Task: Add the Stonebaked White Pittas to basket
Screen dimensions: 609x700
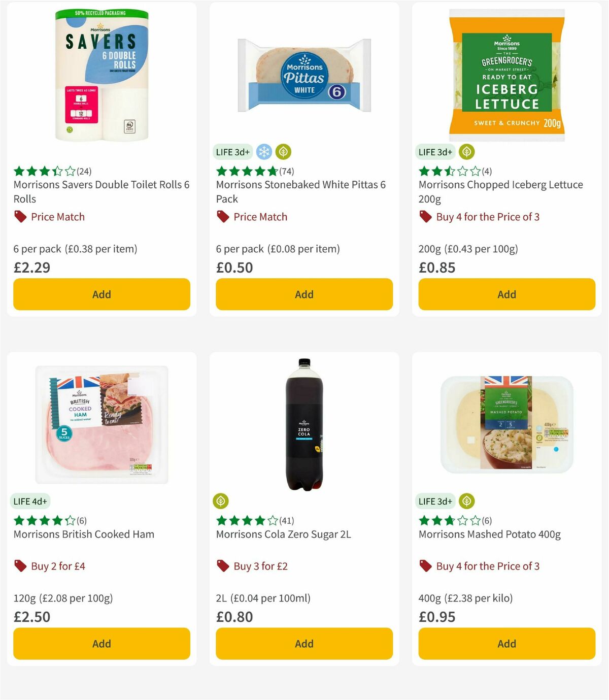Action: [x=303, y=294]
